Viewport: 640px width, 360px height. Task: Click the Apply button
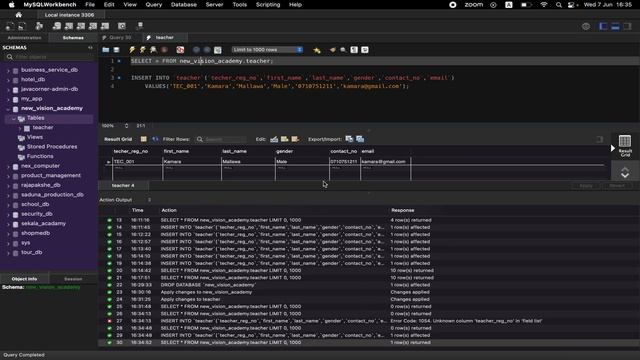(586, 186)
